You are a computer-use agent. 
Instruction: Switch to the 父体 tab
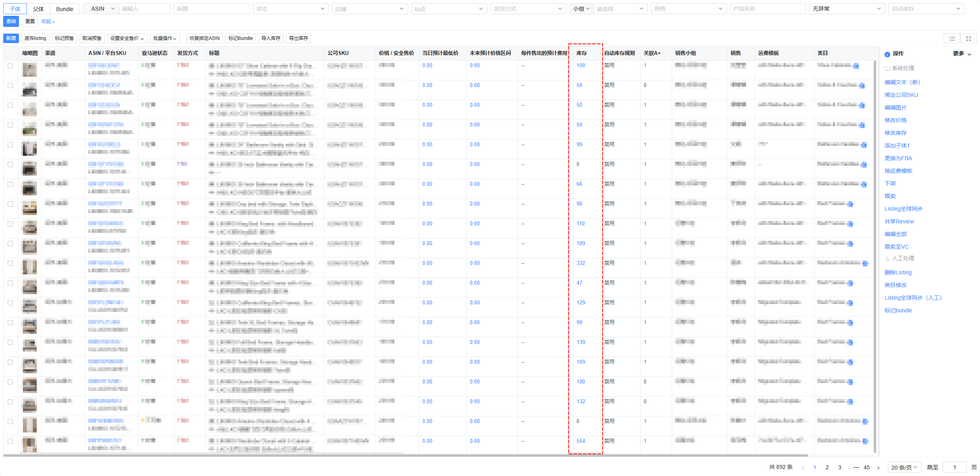(38, 9)
